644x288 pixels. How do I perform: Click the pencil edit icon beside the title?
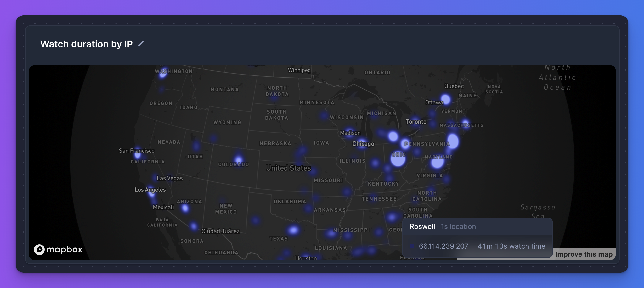(141, 44)
